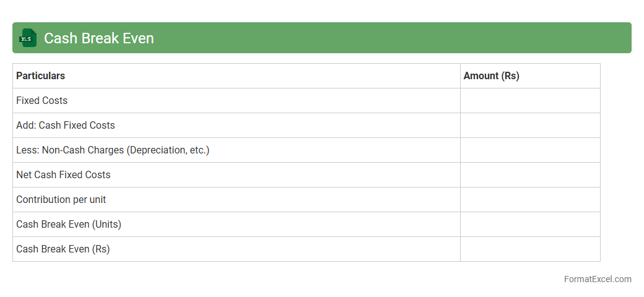Click the Add: Cash Fixed Costs amount cell
The image size is (644, 297).
tap(530, 125)
